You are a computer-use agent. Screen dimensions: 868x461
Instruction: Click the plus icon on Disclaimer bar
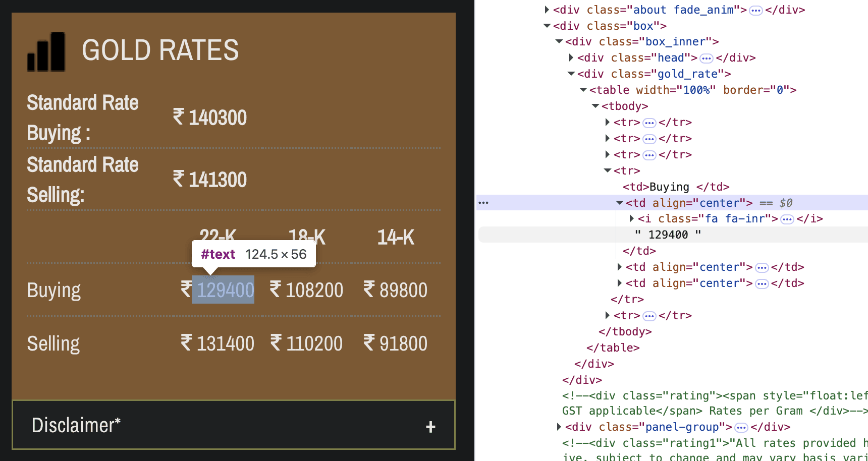click(430, 427)
